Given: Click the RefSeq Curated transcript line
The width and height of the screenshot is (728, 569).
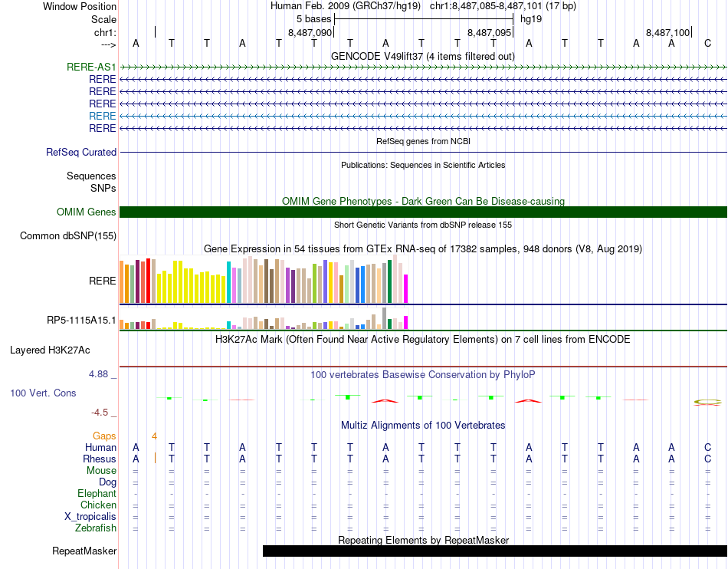Looking at the screenshot, I should [x=423, y=152].
